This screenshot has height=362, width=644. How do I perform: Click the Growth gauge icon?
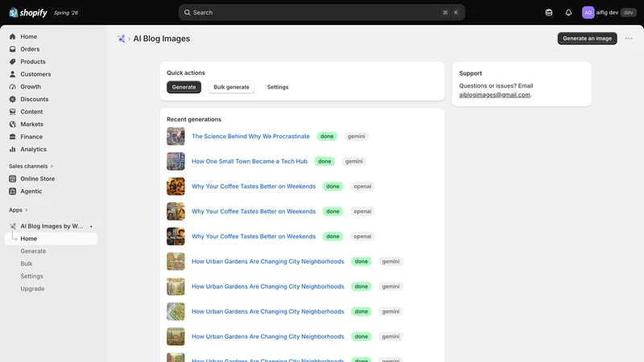[x=12, y=87]
